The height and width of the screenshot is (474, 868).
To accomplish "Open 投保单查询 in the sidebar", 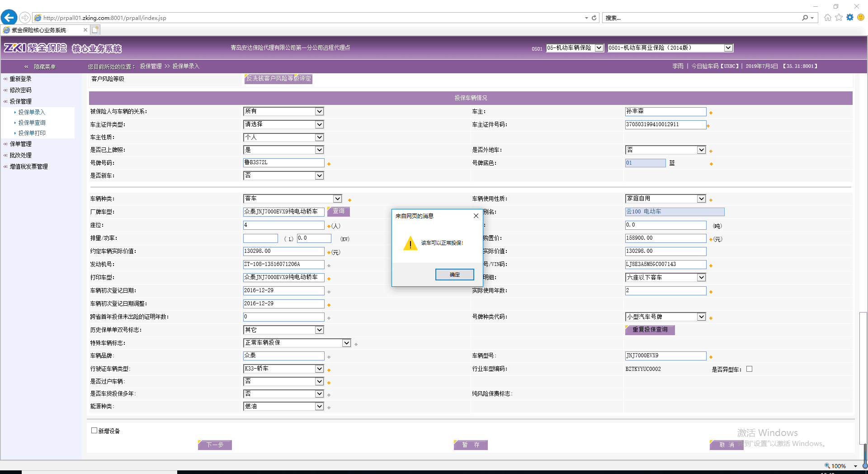I will coord(32,123).
